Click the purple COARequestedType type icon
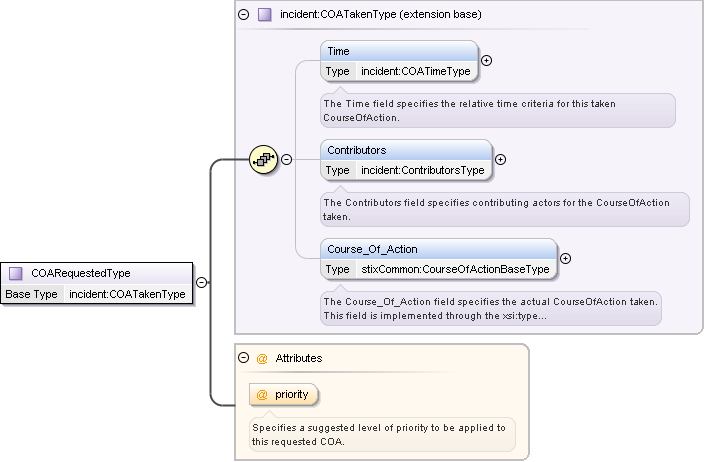This screenshot has height=462, width=705. click(x=16, y=273)
